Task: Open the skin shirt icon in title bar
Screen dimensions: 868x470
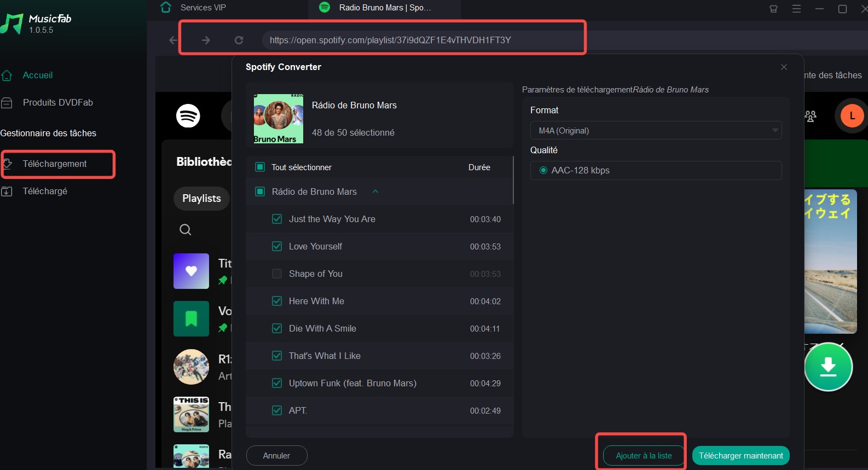Action: (773, 9)
